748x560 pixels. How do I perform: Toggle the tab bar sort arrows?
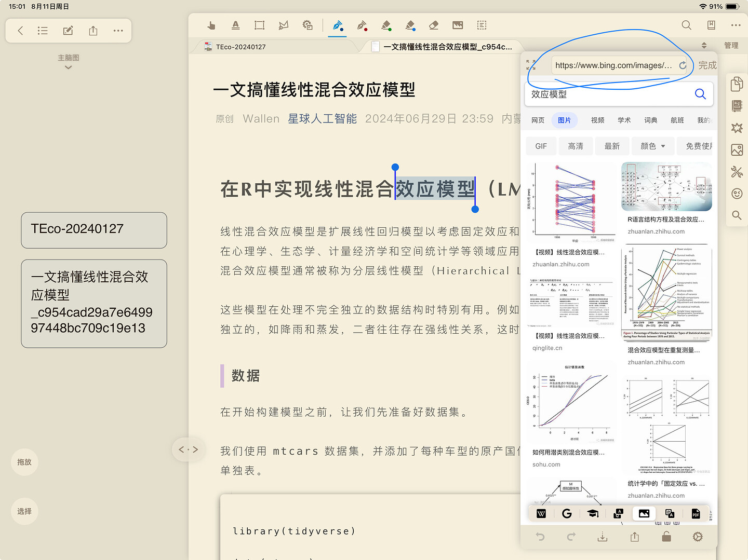click(x=704, y=46)
